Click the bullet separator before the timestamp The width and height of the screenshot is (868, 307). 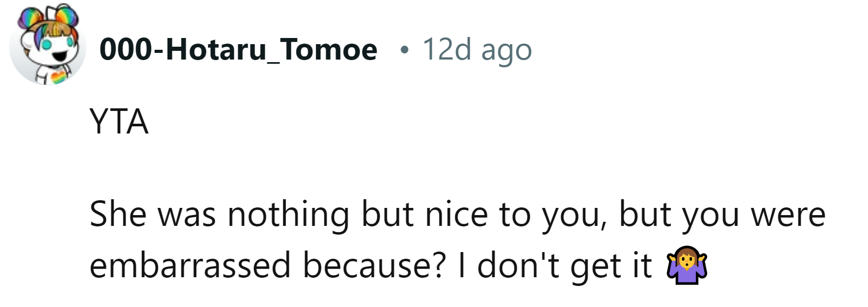tap(405, 50)
